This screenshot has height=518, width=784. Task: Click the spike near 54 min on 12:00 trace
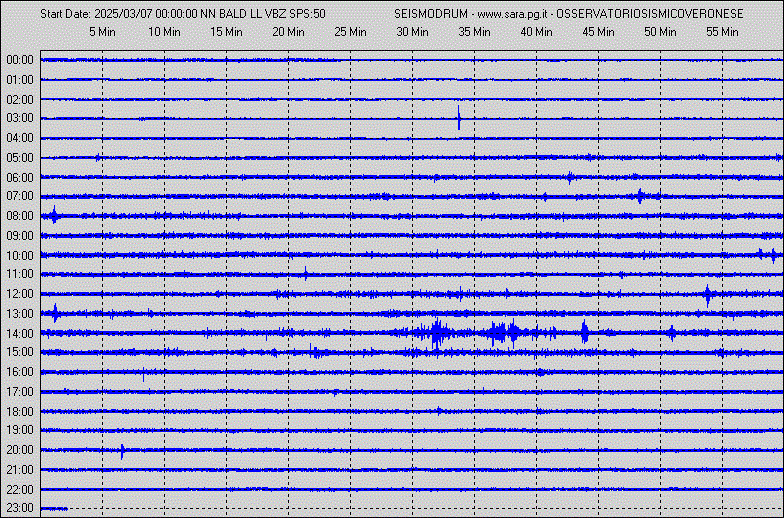pos(708,295)
